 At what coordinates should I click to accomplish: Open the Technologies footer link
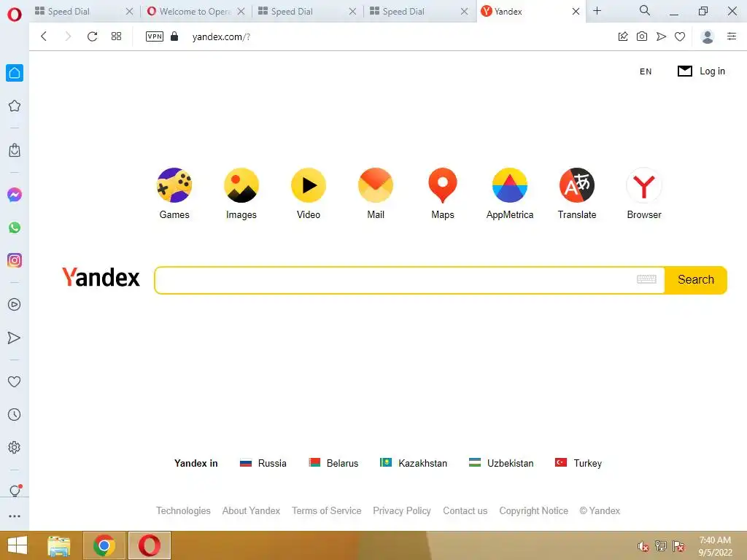(183, 510)
